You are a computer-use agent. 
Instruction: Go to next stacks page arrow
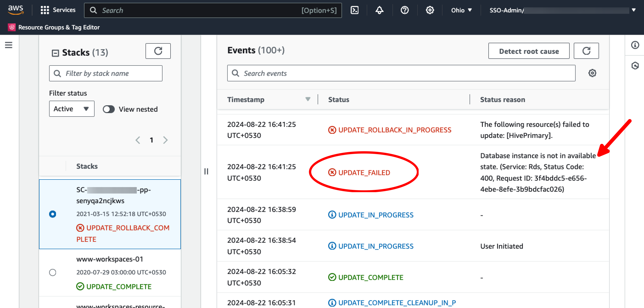coord(165,140)
